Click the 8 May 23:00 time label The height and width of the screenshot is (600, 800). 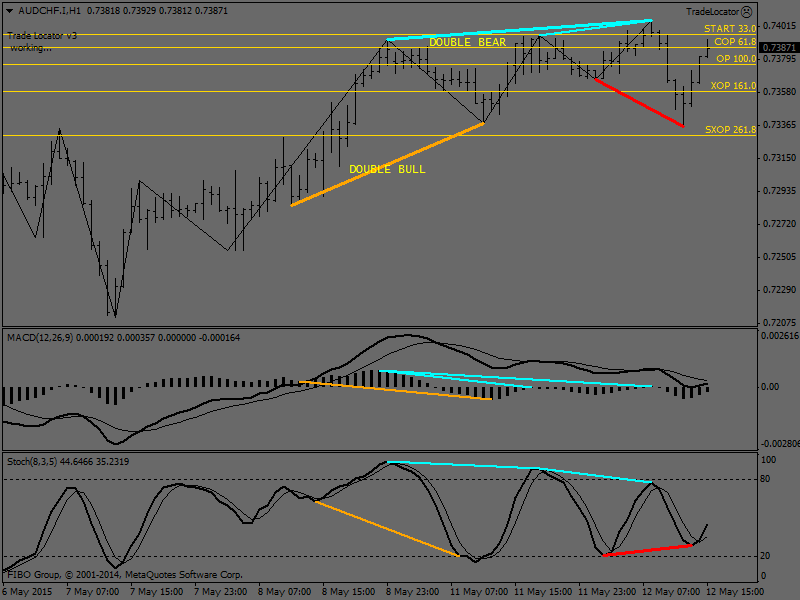413,592
